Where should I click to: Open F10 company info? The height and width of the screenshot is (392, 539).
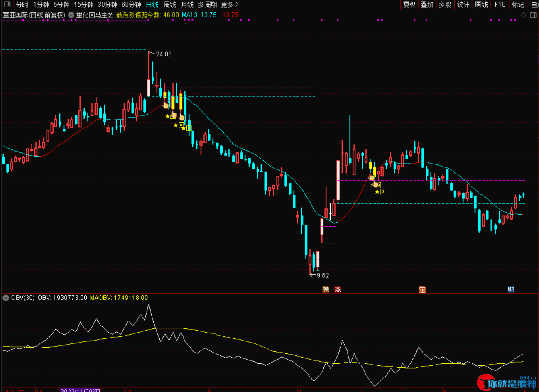click(x=500, y=5)
